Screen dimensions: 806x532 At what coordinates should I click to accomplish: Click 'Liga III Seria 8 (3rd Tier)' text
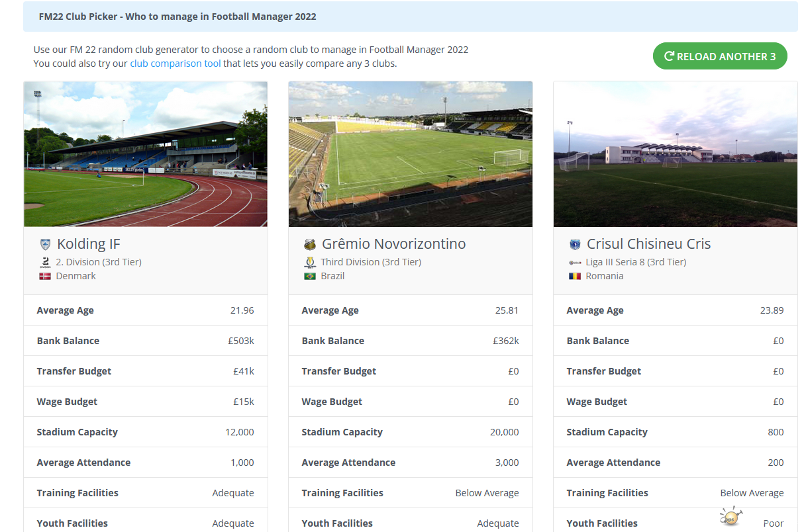pyautogui.click(x=636, y=262)
